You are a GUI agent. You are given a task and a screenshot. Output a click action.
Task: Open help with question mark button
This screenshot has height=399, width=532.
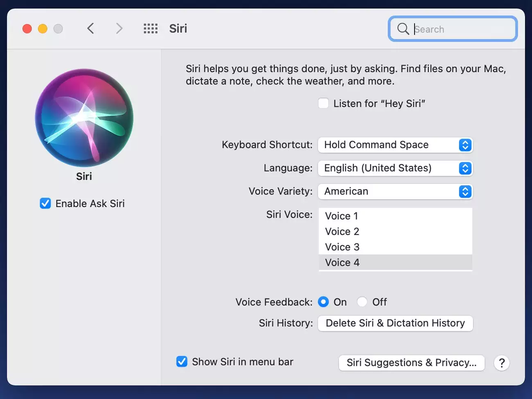click(x=501, y=363)
